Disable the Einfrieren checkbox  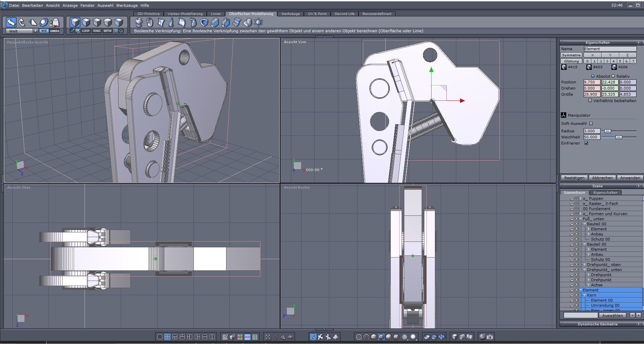(586, 143)
